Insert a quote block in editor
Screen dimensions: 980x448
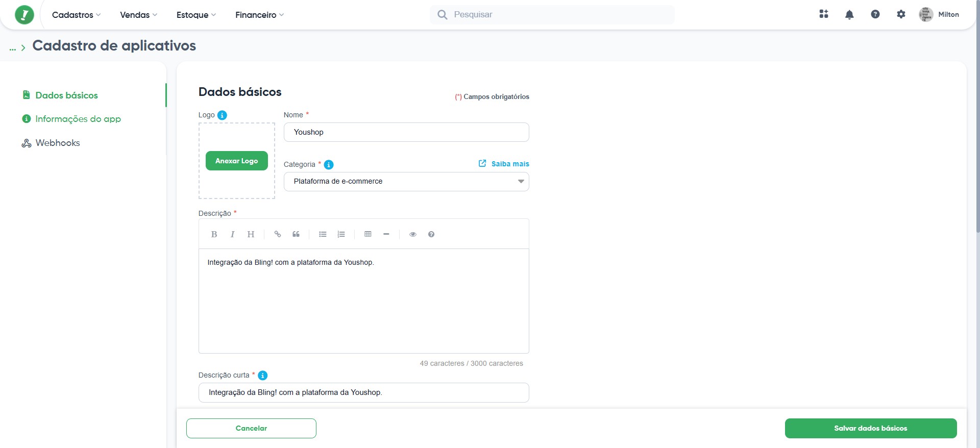(296, 234)
